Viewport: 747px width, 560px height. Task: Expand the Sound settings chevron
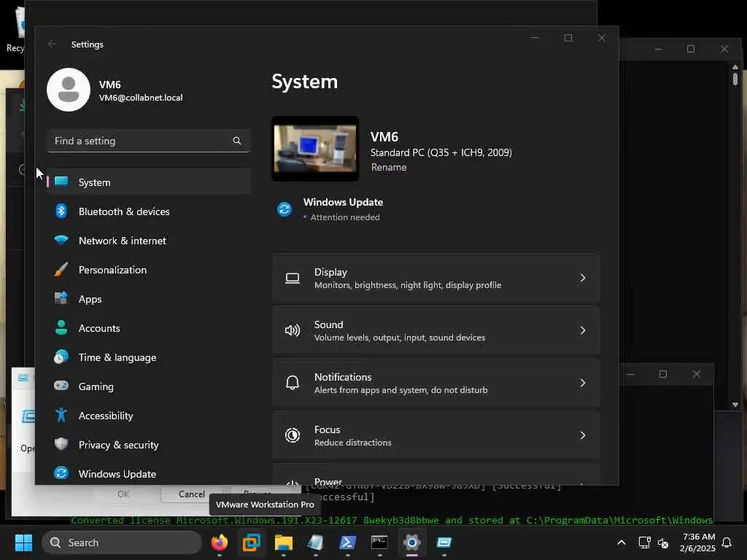point(582,330)
